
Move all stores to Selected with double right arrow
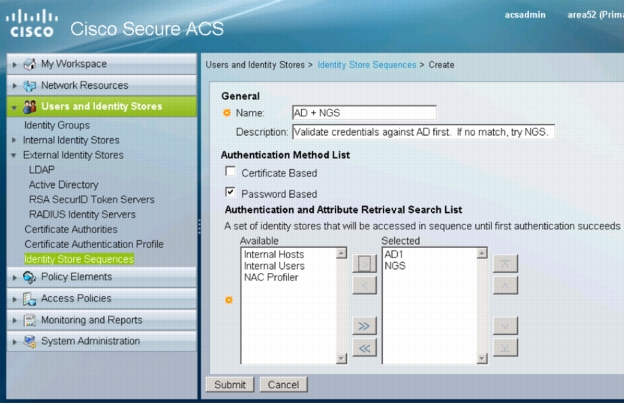coord(364,326)
